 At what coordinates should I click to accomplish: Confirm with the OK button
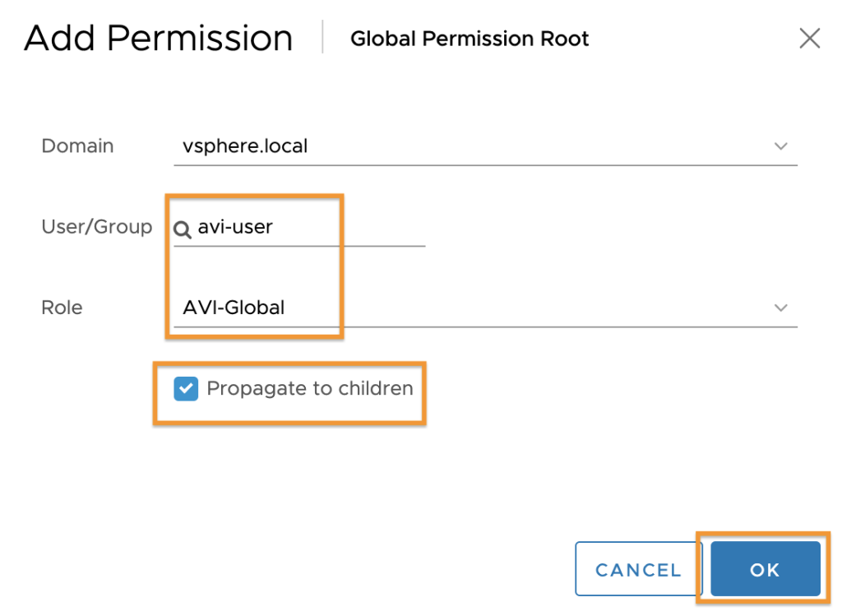[x=766, y=569]
